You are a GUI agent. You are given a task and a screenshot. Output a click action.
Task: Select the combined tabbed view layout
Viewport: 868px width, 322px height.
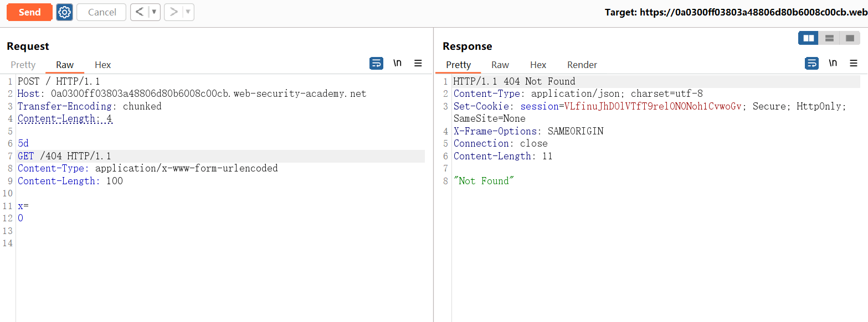[x=850, y=38]
